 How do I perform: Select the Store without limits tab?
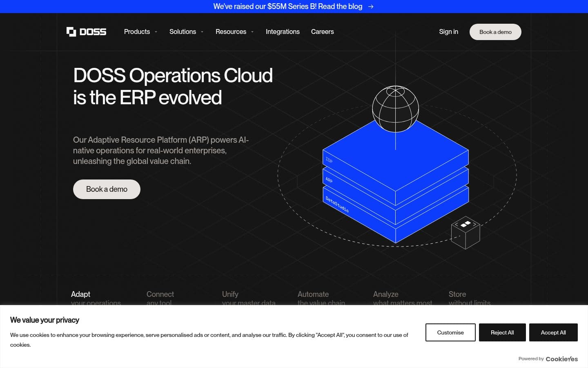tap(470, 298)
